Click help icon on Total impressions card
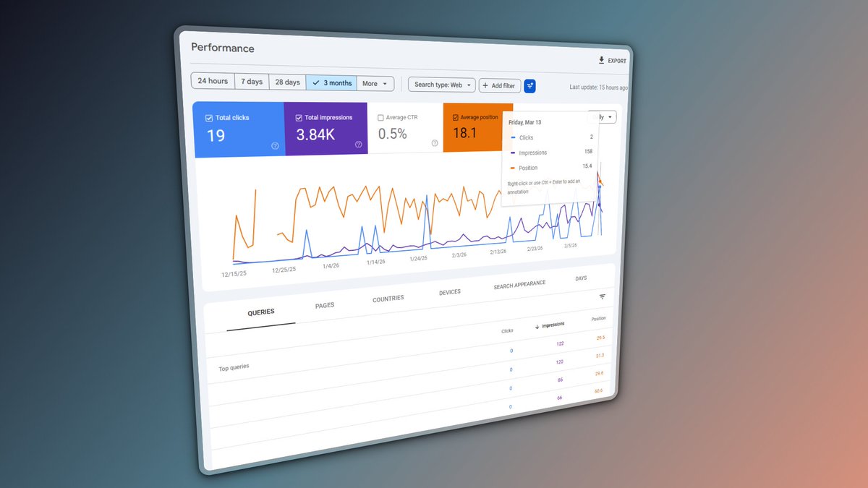The height and width of the screenshot is (488, 868). [358, 145]
